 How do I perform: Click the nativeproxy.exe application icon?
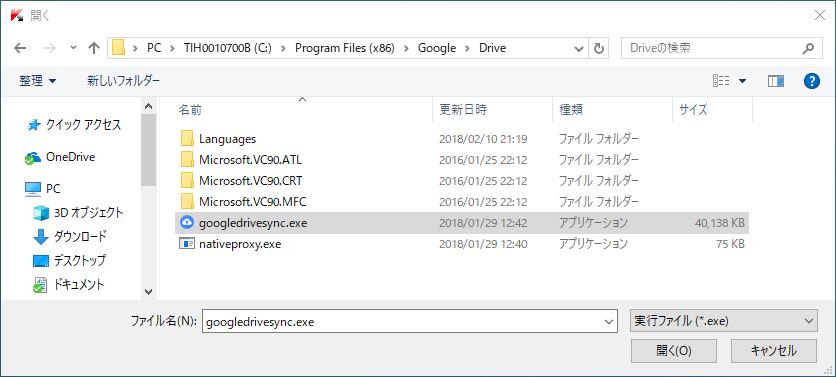click(187, 244)
